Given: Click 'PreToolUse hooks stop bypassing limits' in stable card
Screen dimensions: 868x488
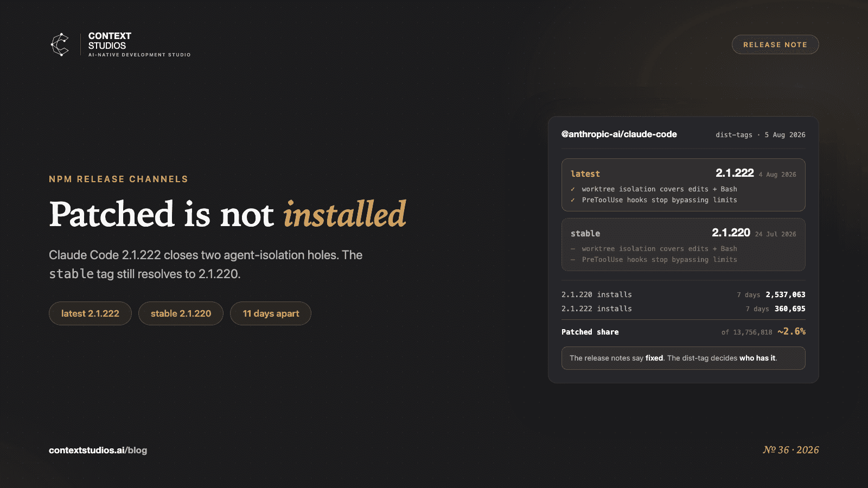Looking at the screenshot, I should tap(660, 260).
